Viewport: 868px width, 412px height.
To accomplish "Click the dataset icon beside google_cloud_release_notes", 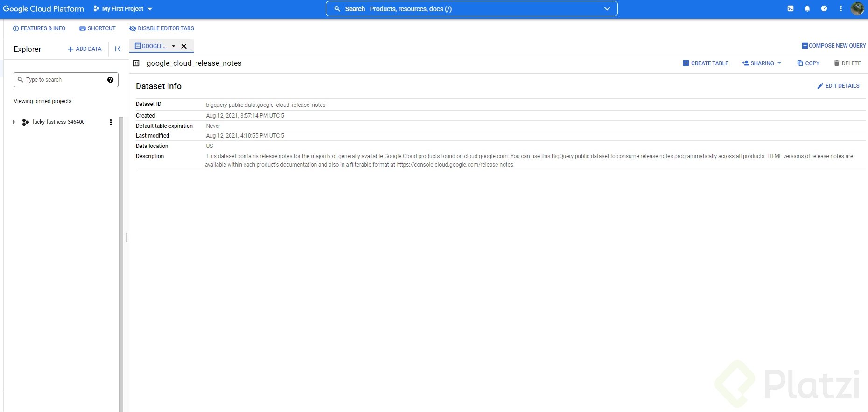I will 136,63.
